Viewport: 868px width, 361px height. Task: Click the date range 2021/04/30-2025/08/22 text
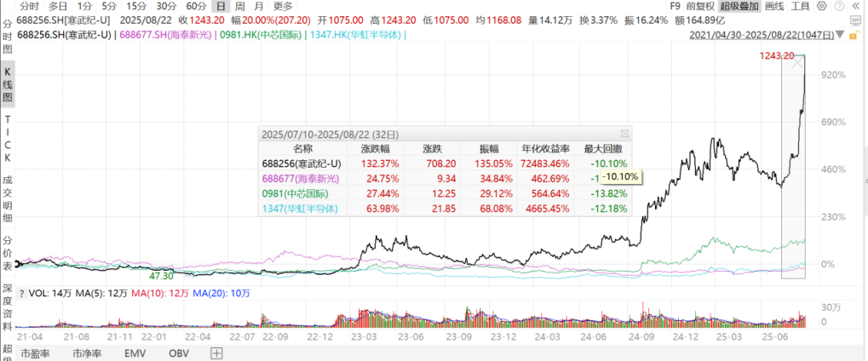762,35
